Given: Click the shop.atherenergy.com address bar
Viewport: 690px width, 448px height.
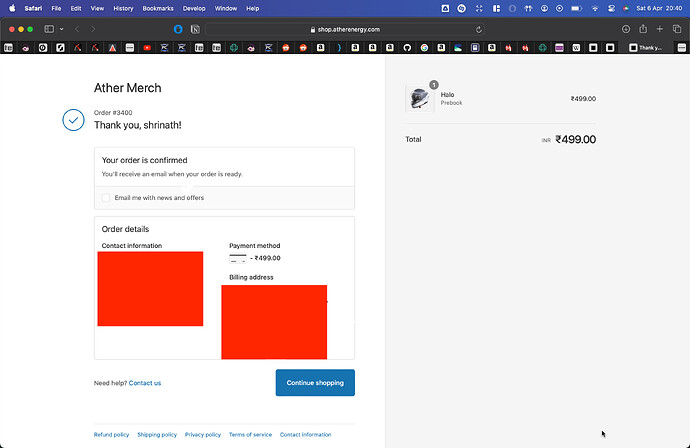Looking at the screenshot, I should pos(345,29).
